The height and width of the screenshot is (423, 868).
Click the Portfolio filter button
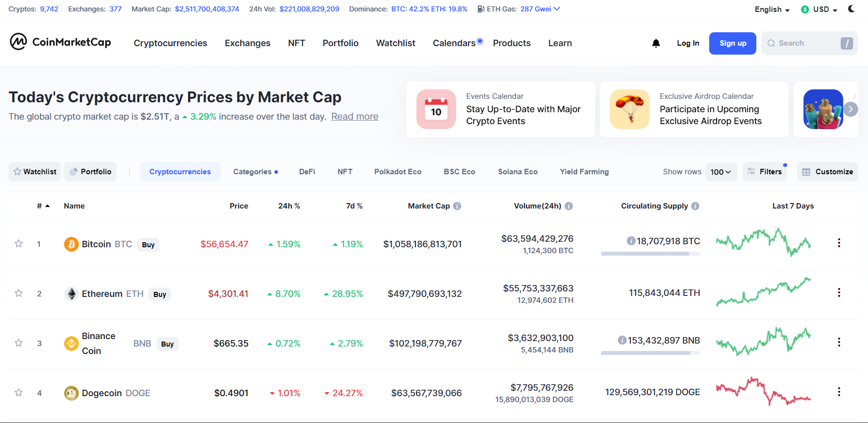[x=90, y=172]
